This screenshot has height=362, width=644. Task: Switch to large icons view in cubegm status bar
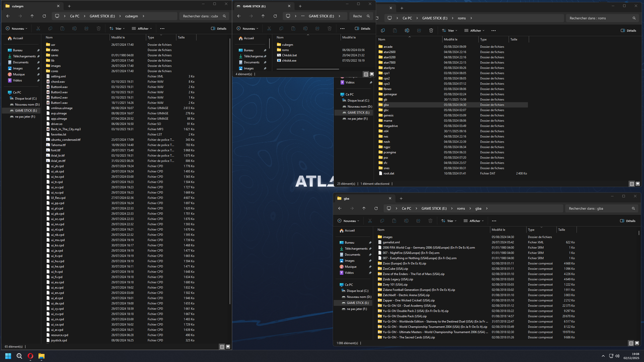point(228,346)
